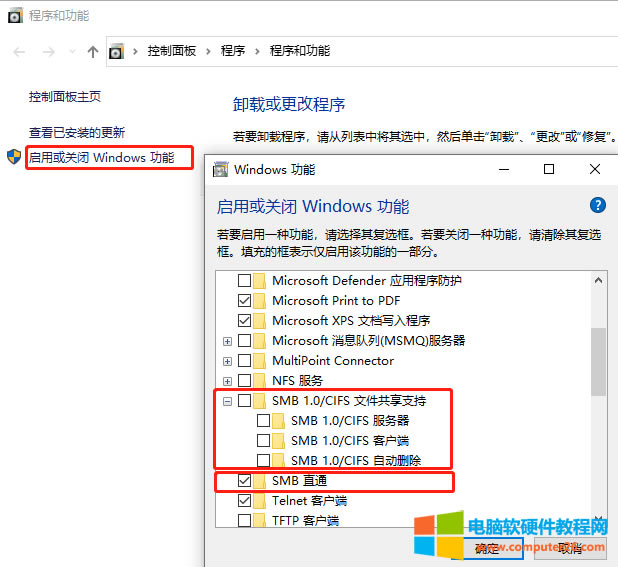618x567 pixels.
Task: Click folder icon of SMB 1.0/CIFS 服务器
Action: [278, 421]
